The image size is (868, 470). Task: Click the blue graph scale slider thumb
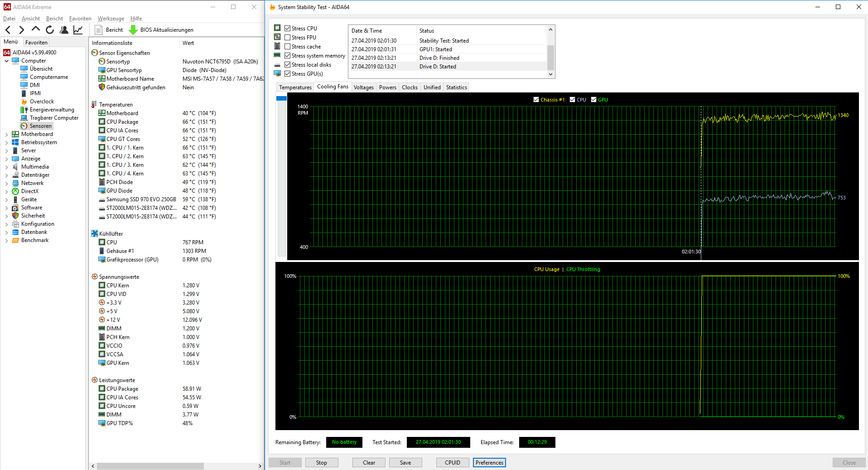coord(281,98)
